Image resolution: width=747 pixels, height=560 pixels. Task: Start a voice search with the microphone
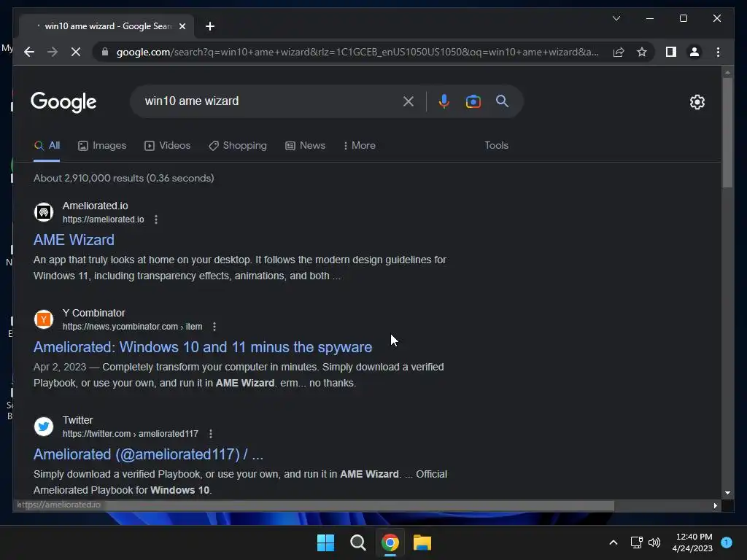(x=444, y=101)
